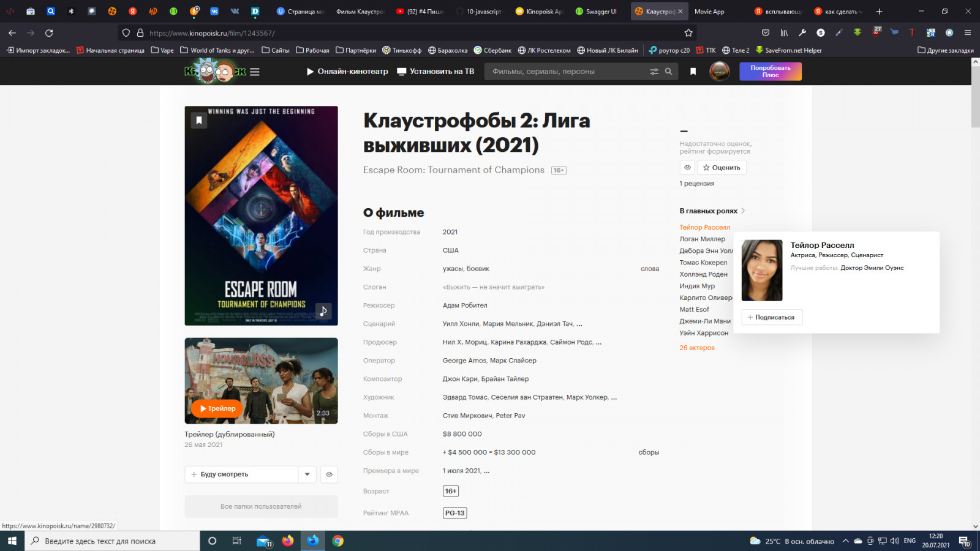This screenshot has width=980, height=551.
Task: Expand the world premiere dates ellipsis
Action: (486, 471)
